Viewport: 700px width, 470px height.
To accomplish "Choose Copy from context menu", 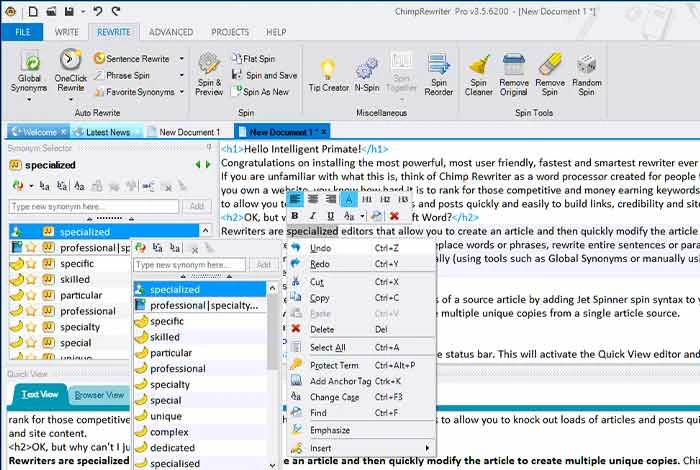I will tap(361, 298).
